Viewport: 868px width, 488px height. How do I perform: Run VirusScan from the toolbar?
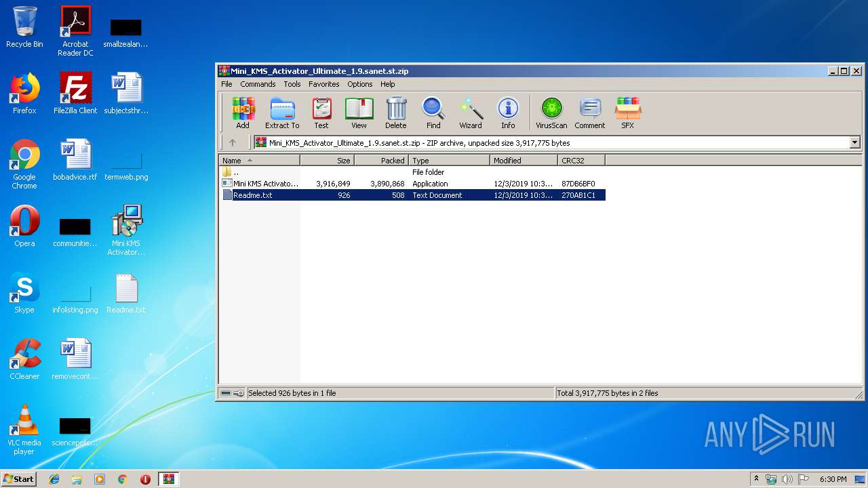pos(551,113)
